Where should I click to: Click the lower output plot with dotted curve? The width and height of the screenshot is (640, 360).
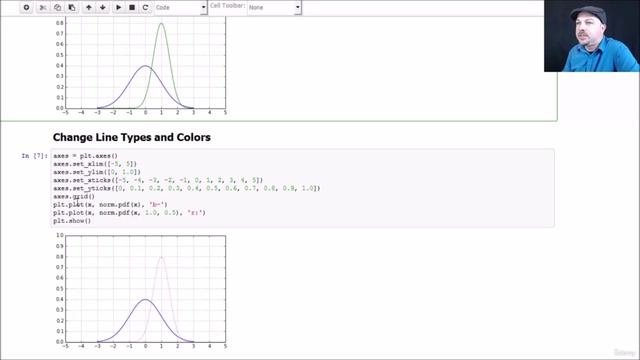(x=140, y=291)
